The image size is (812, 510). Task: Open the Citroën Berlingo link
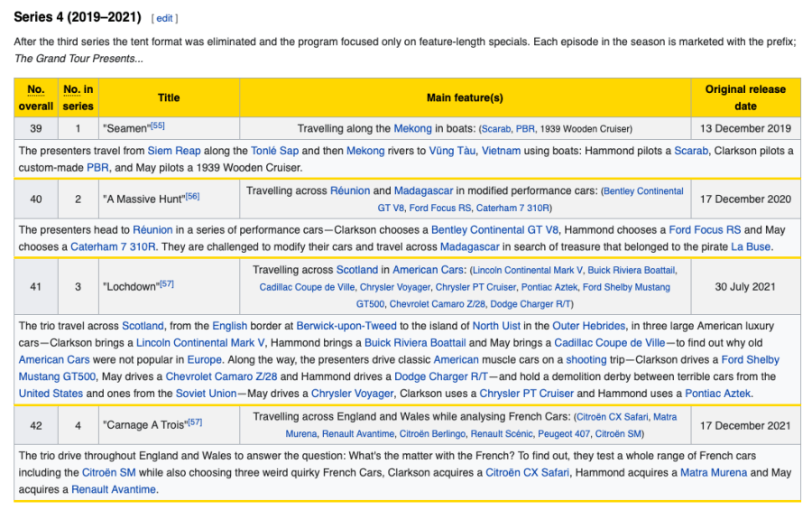pos(432,434)
